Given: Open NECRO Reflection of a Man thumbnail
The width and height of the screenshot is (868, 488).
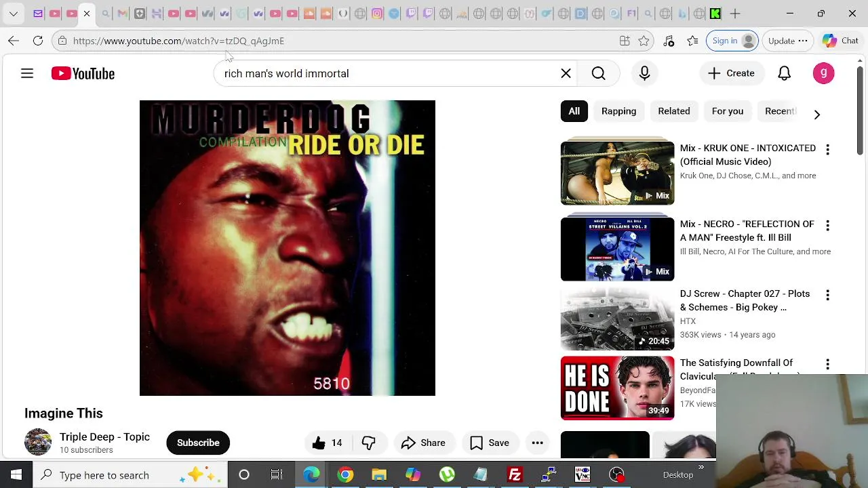Looking at the screenshot, I should click(617, 249).
